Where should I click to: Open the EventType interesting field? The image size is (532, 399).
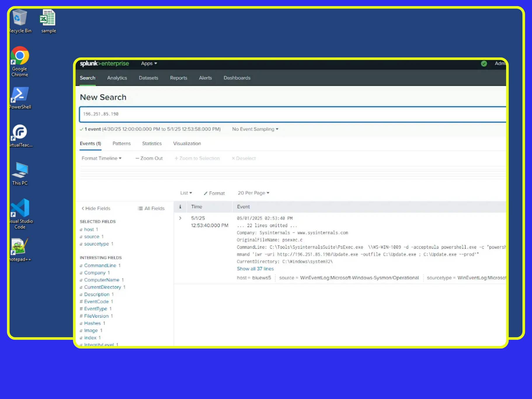click(x=96, y=309)
